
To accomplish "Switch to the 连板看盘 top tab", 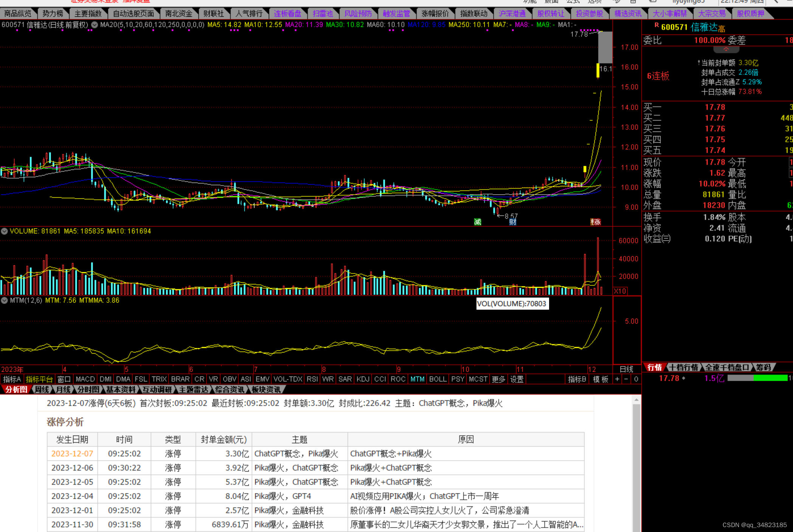I will point(287,14).
